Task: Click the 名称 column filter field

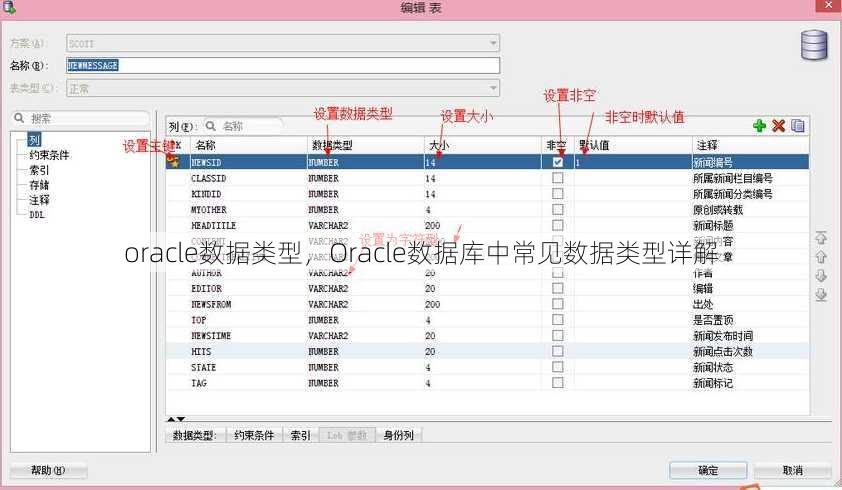Action: [x=243, y=126]
